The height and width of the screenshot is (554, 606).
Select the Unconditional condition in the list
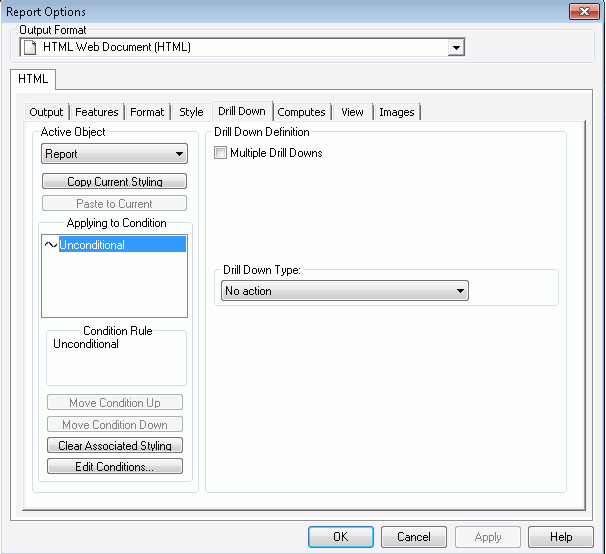click(122, 245)
